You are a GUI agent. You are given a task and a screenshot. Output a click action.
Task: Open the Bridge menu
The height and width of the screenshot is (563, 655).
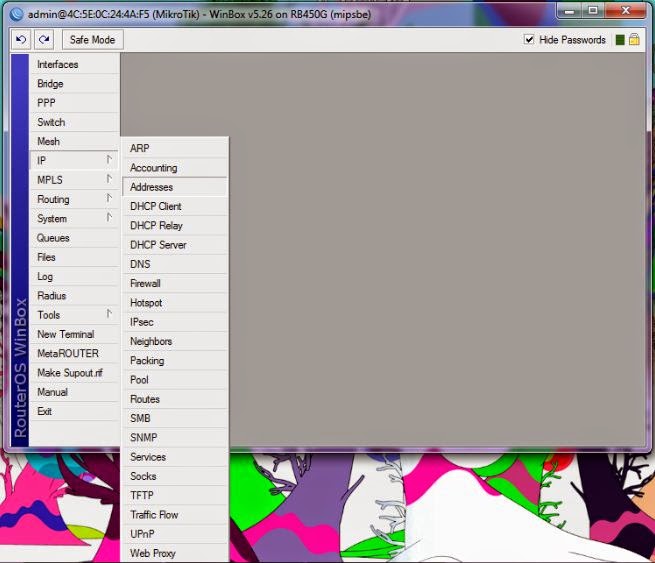pos(75,84)
